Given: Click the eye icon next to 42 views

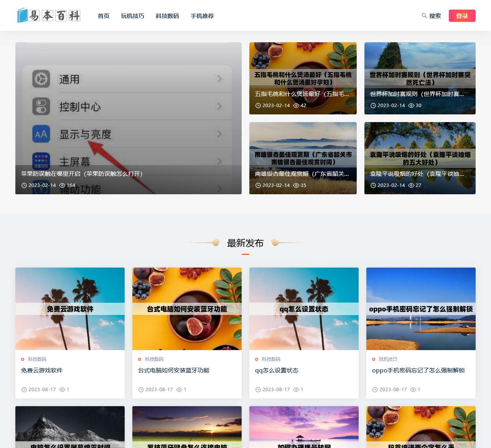Looking at the screenshot, I should (296, 106).
